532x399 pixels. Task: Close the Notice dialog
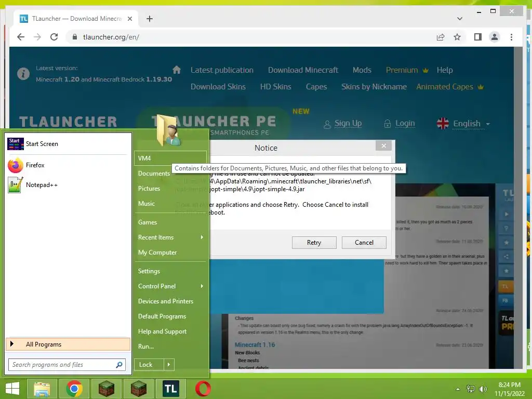(x=384, y=145)
